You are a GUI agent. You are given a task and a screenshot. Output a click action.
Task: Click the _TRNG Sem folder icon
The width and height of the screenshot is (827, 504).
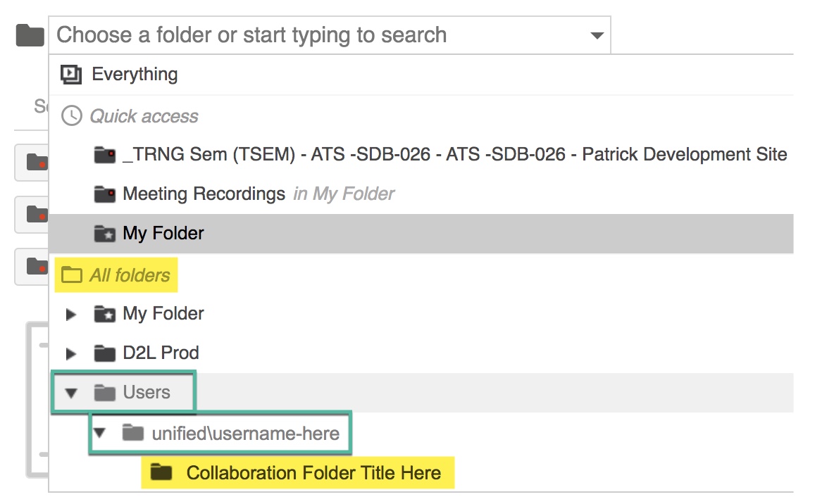point(104,155)
